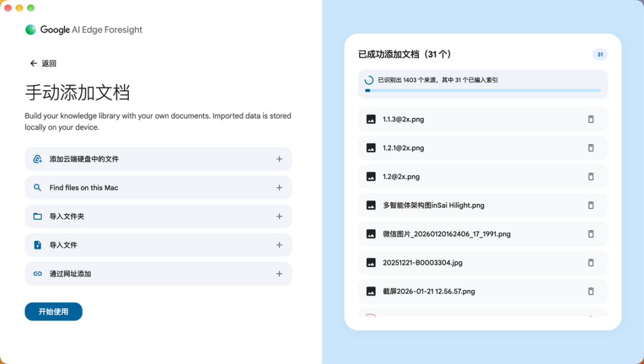Screen dimensions: 644x364
Task: Select the file name 1.1.3@2x.png
Action: (x=403, y=119)
